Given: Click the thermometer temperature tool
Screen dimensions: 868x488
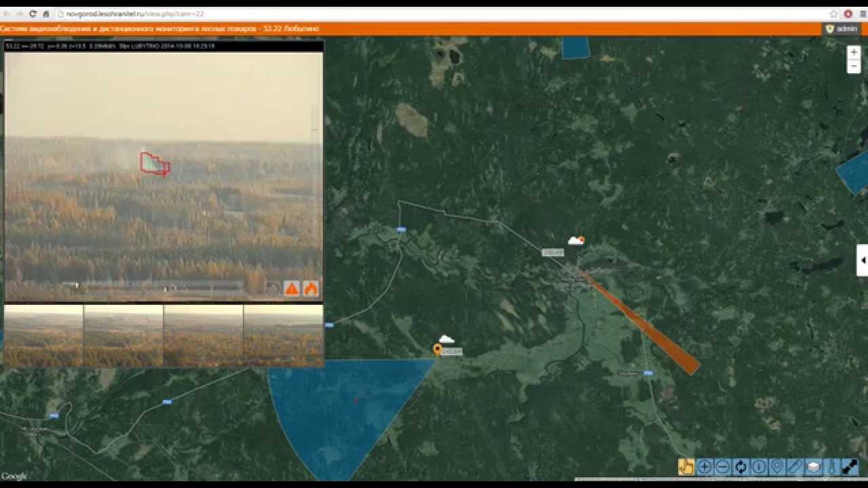Looking at the screenshot, I should point(831,467).
